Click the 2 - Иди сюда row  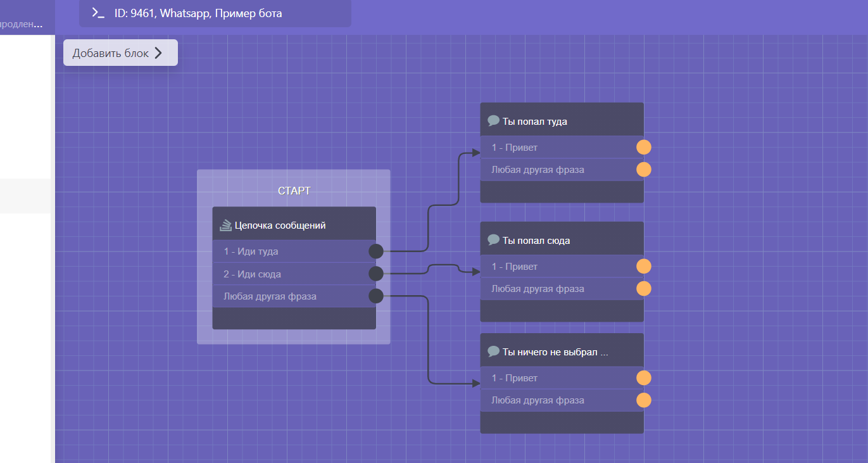click(294, 274)
